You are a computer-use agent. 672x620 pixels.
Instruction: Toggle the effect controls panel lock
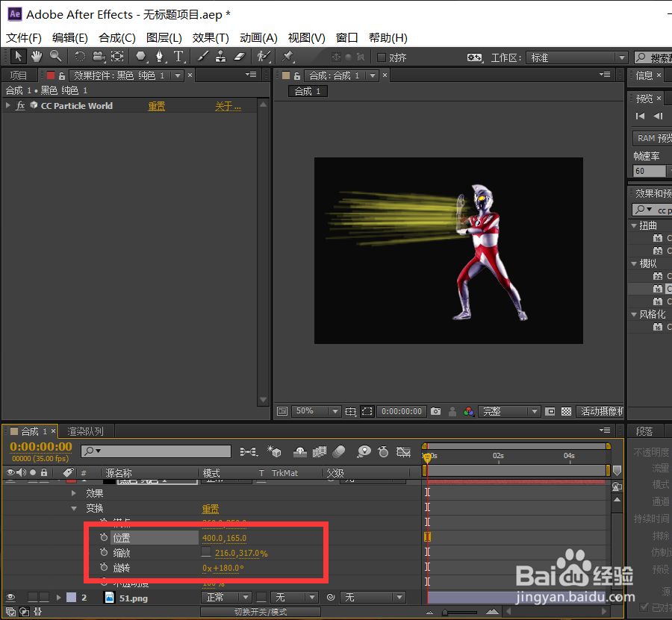(x=62, y=76)
